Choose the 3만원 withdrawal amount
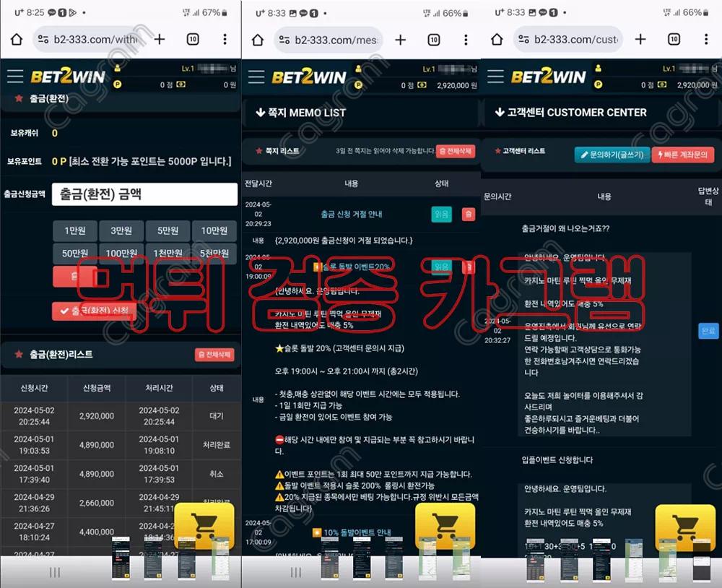The image size is (722, 588). [121, 230]
